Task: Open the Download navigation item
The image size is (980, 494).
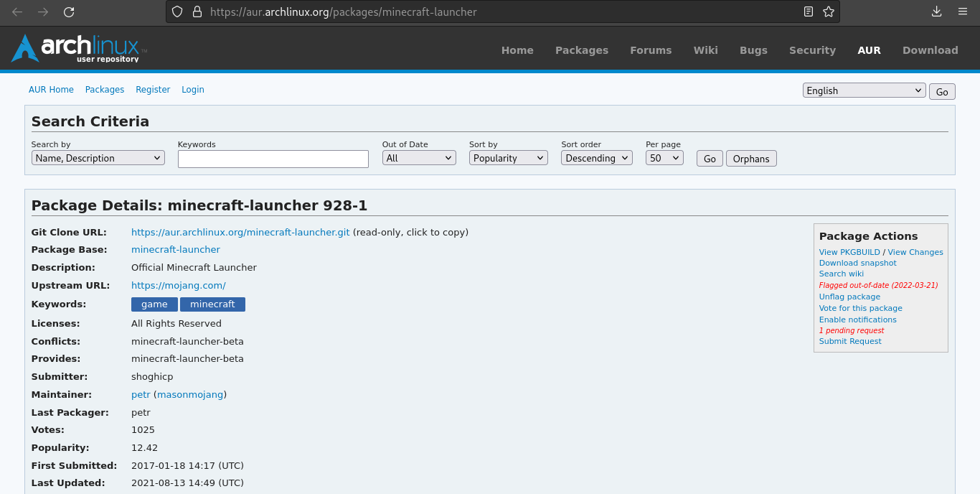Action: (930, 50)
